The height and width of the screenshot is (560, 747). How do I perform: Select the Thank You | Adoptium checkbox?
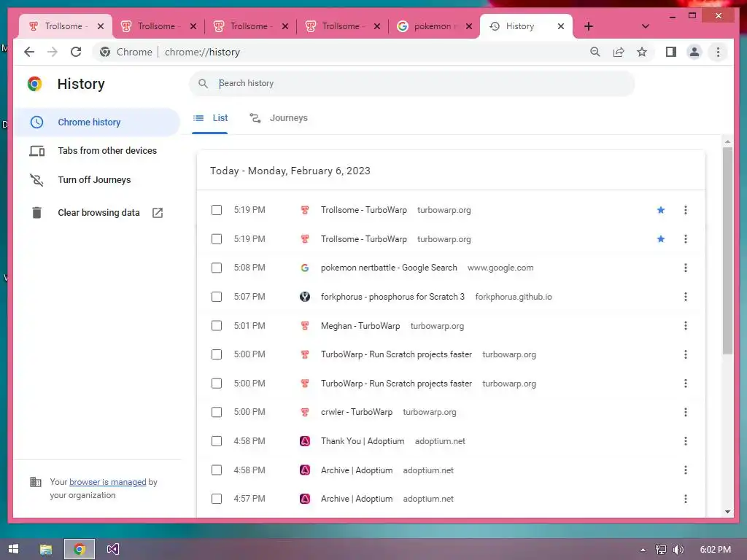(217, 441)
